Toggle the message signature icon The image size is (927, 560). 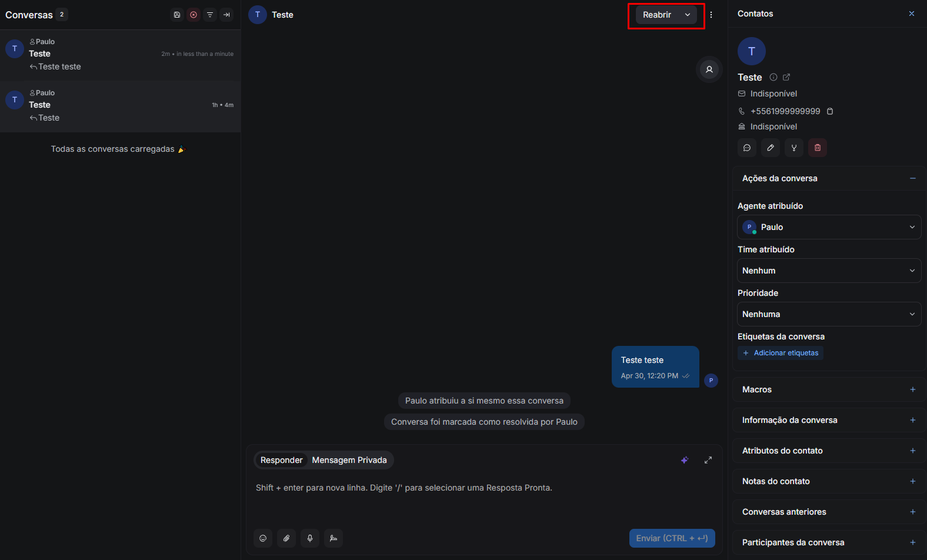point(334,538)
